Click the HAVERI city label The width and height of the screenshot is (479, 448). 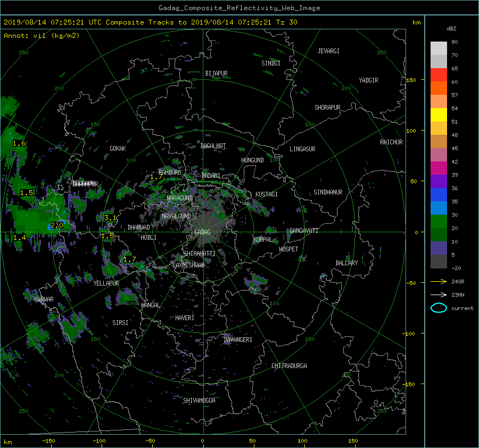(185, 318)
